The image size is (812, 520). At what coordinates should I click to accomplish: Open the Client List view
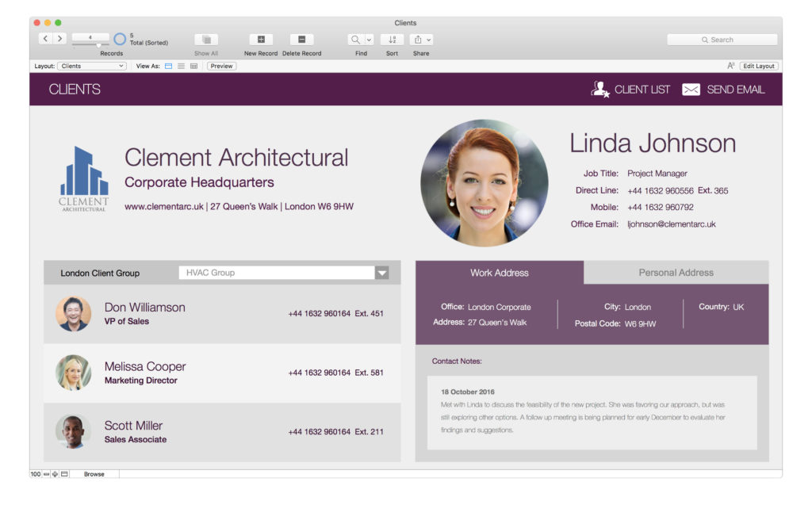click(599, 90)
